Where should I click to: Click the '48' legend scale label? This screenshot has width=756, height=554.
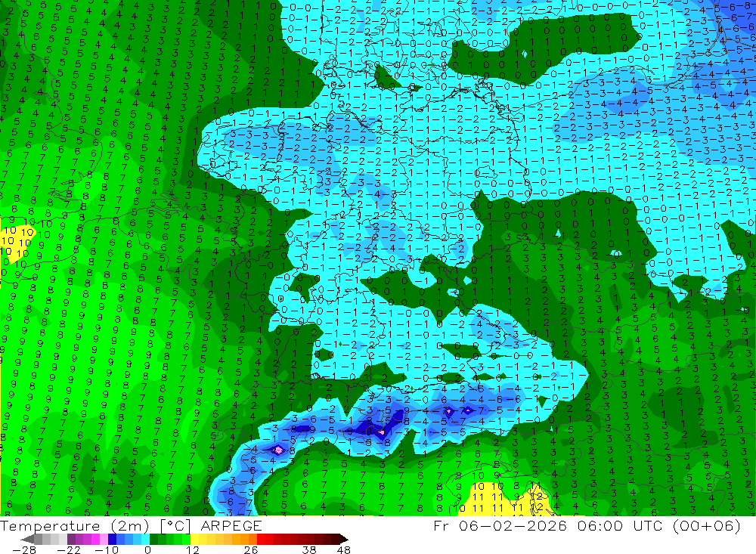point(344,549)
